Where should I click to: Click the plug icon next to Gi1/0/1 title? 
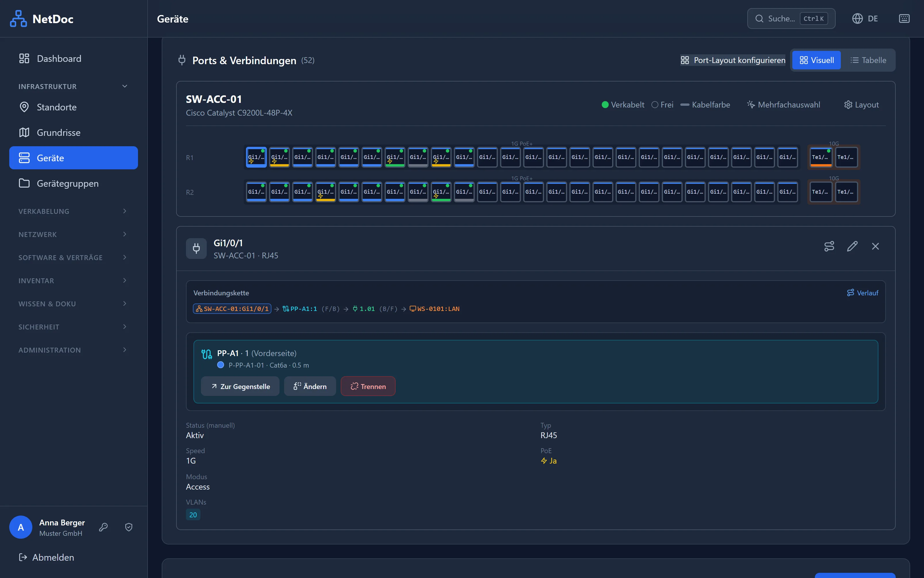tap(196, 249)
